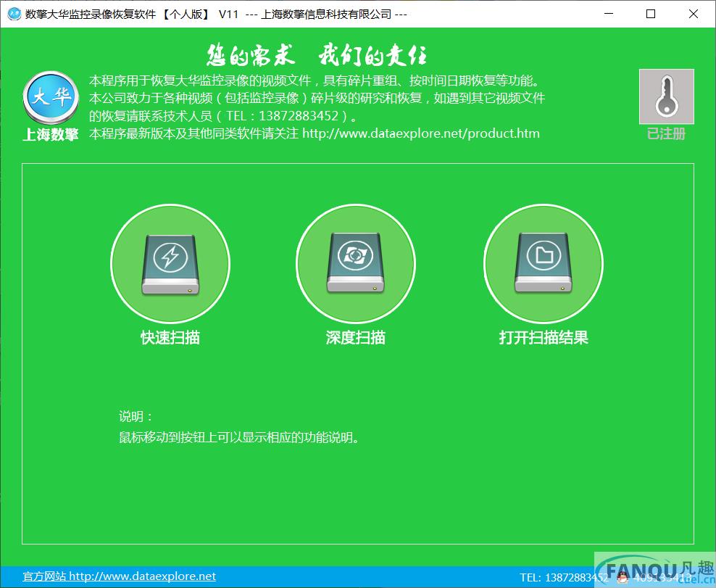Click the 打开扫描结果 text label
Viewport: 716px width, 588px height.
pyautogui.click(x=544, y=337)
